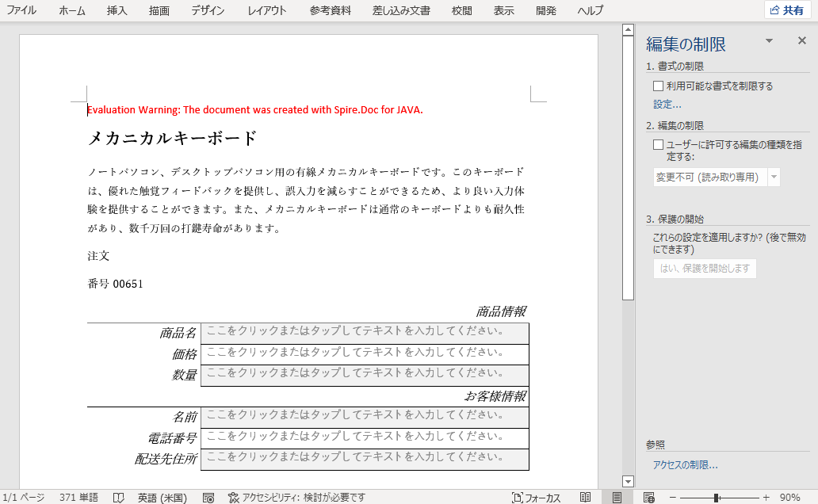818x504 pixels.
Task: Enable 利用可能な書式を制限する checkbox
Action: click(x=657, y=86)
